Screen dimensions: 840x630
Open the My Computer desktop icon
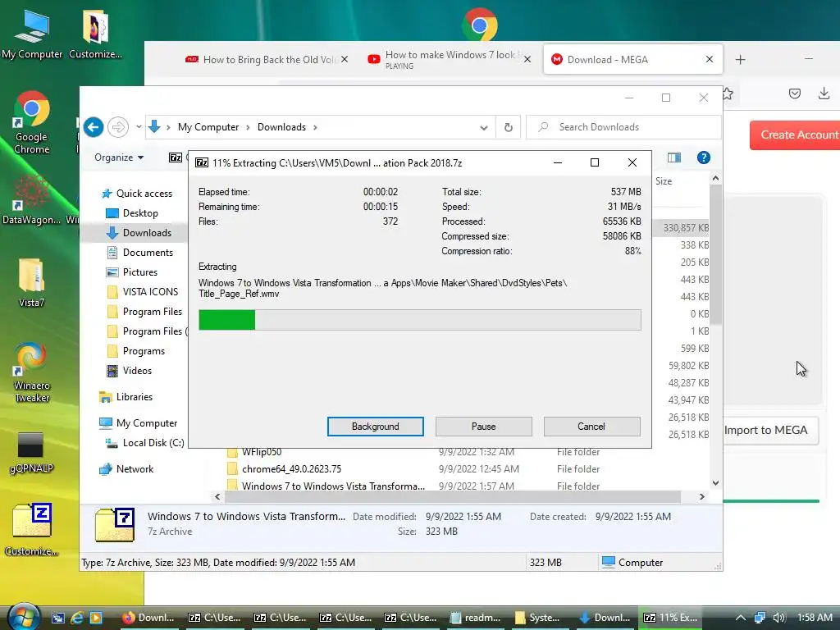(x=32, y=34)
